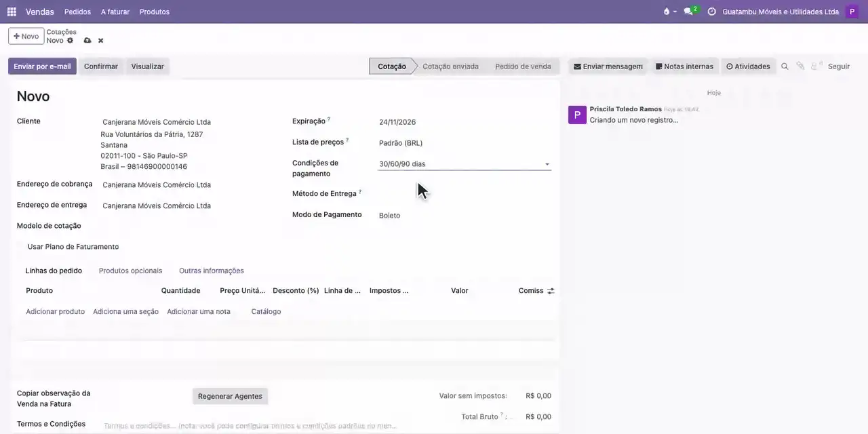Screen dimensions: 868x434
Task: Click the Confirmar button
Action: tap(101, 66)
